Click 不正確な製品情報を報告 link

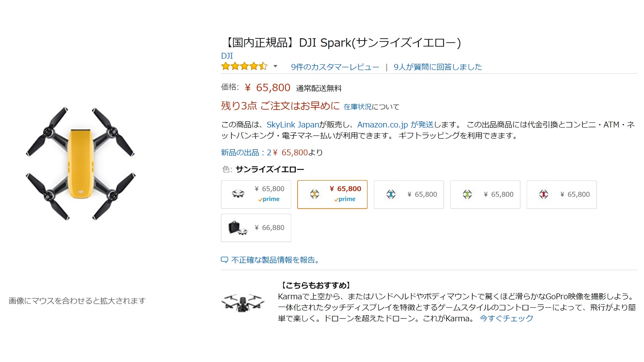[x=275, y=260]
